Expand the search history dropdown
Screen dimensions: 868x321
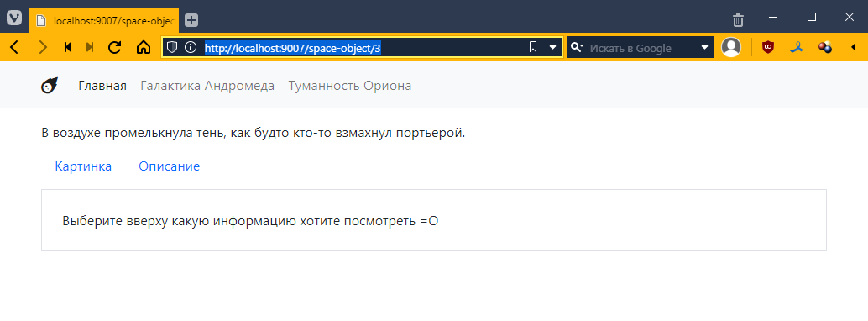click(x=704, y=47)
